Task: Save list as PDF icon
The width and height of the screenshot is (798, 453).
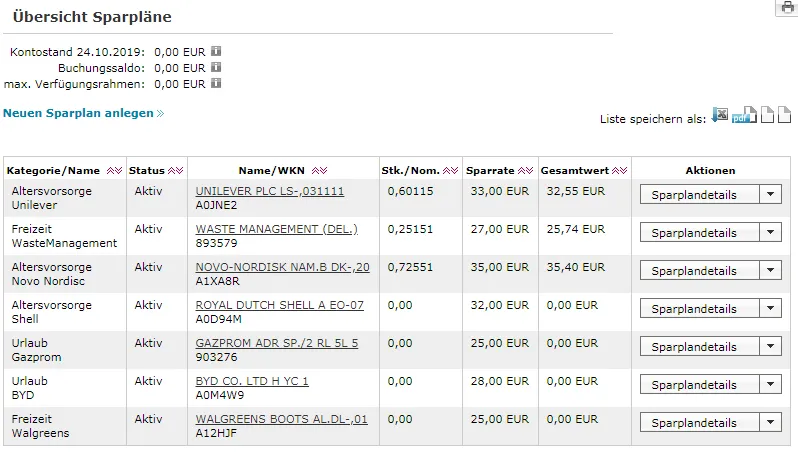Action: [744, 115]
